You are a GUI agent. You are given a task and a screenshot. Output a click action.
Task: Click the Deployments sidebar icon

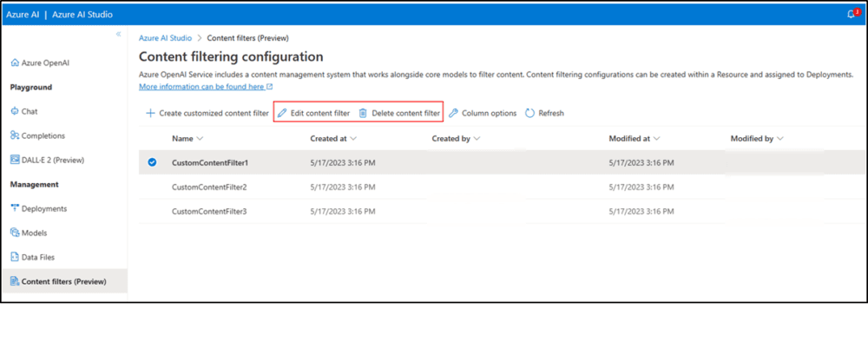click(15, 208)
